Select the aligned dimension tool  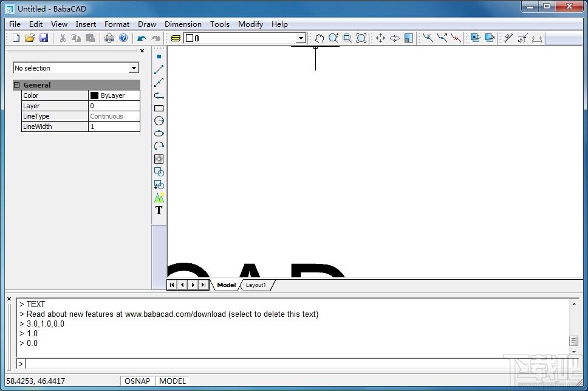[508, 38]
